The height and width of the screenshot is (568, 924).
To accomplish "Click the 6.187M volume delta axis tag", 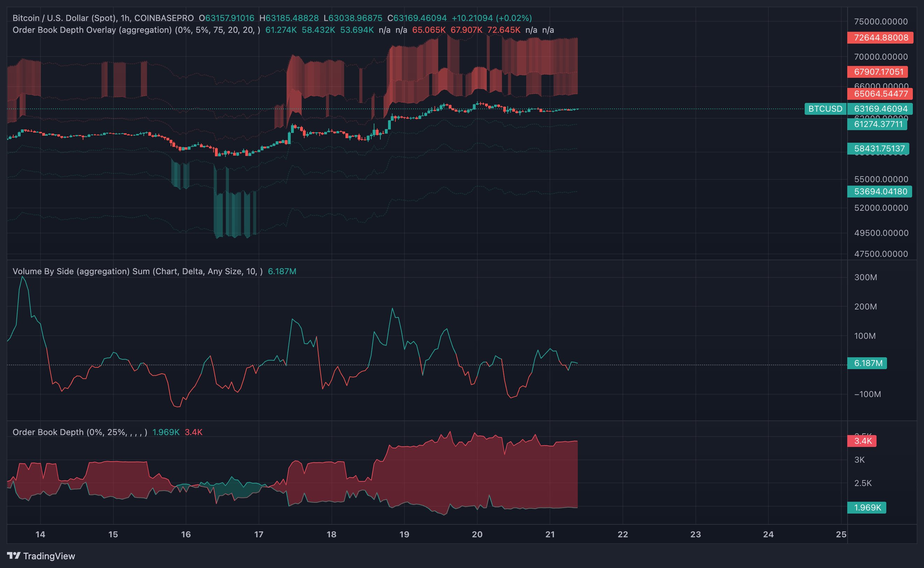I will click(867, 363).
